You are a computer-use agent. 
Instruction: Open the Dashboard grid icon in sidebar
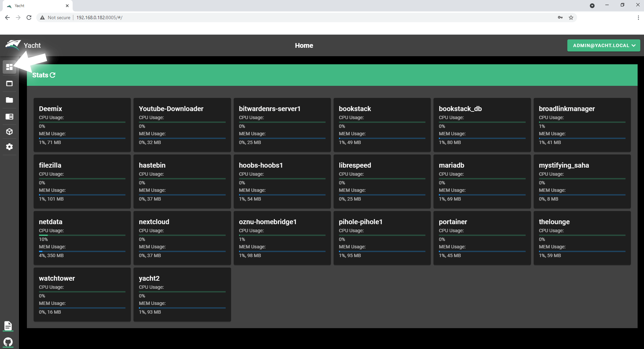(x=9, y=67)
